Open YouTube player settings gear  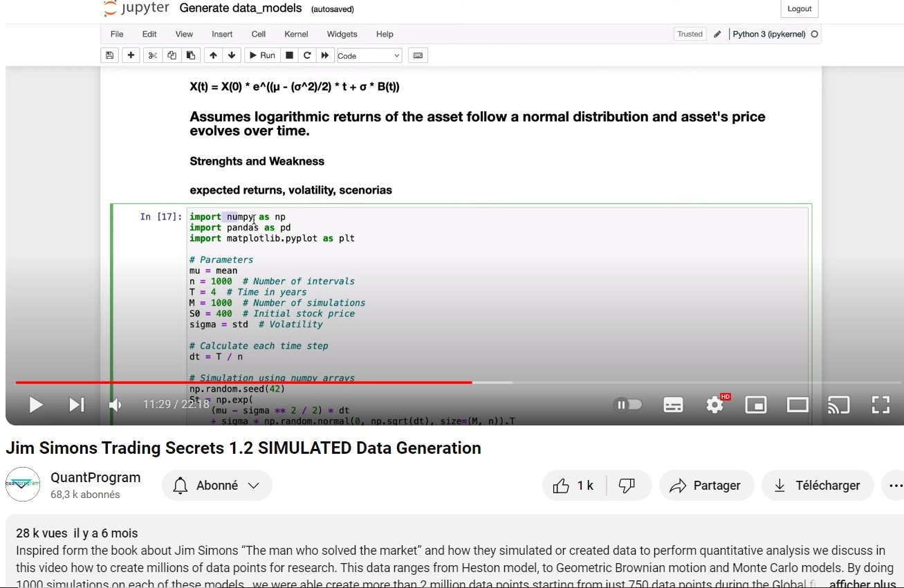coord(714,405)
